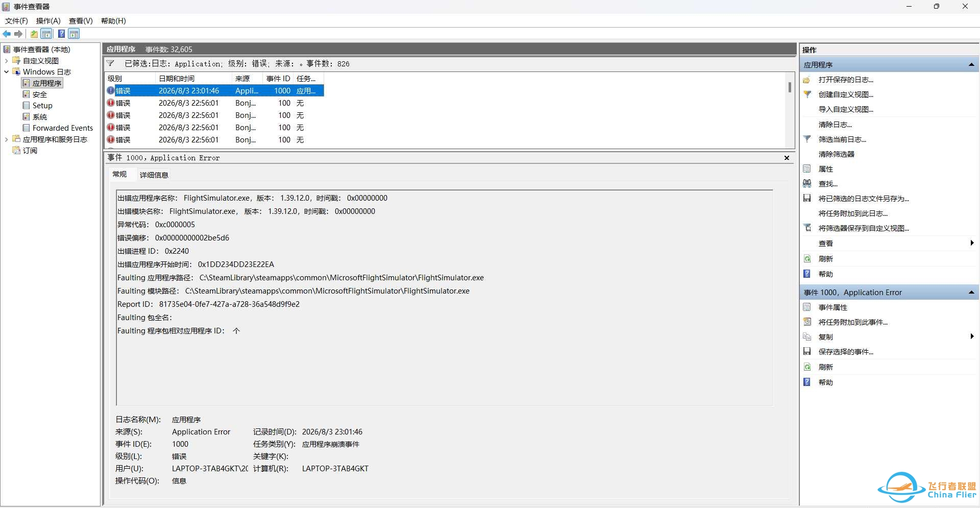Sort events by 来源 column header

[248, 79]
